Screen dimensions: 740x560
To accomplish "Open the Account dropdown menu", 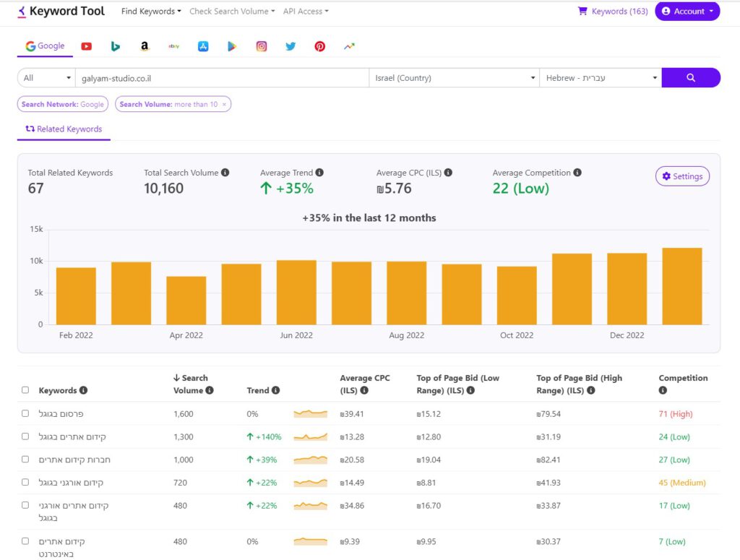I will (687, 12).
